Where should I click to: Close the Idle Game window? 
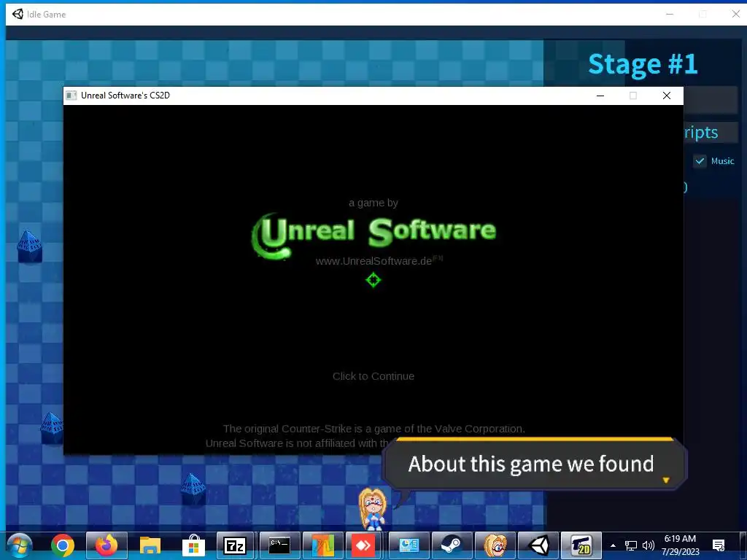735,14
